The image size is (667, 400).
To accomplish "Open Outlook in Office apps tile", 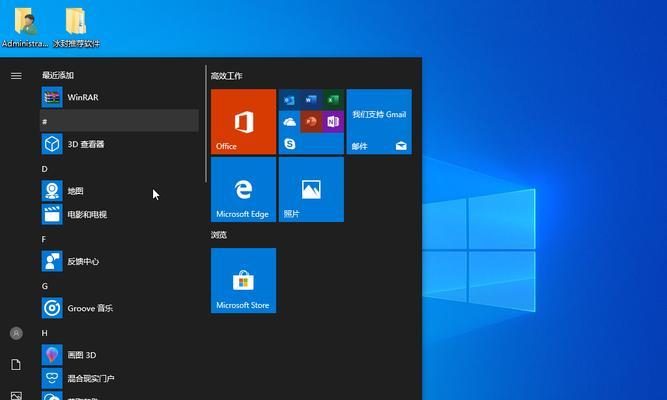I will (289, 100).
